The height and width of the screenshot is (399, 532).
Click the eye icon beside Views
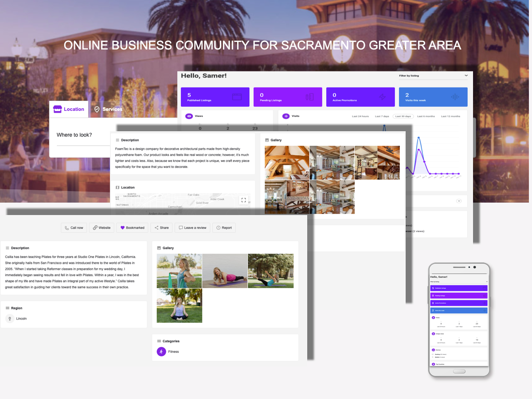[x=189, y=116]
